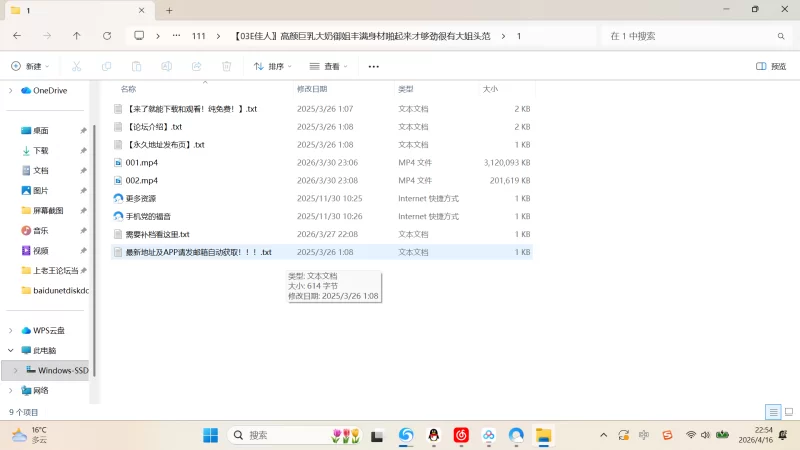The width and height of the screenshot is (800, 450).
Task: Navigate back using the Back arrow
Action: point(17,35)
